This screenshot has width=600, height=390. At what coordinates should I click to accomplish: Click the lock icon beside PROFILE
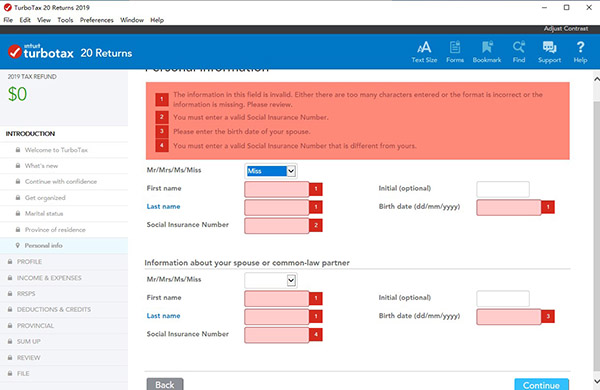(x=10, y=261)
